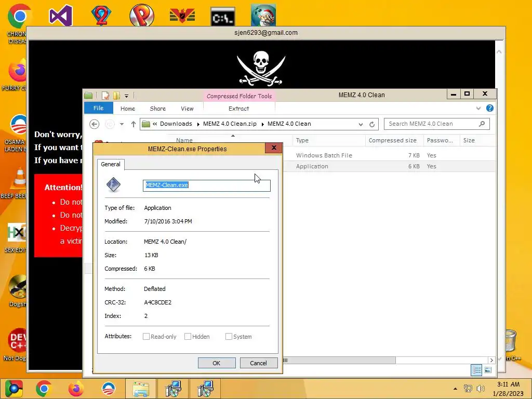
Task: Go up one folder level
Action: click(x=134, y=124)
